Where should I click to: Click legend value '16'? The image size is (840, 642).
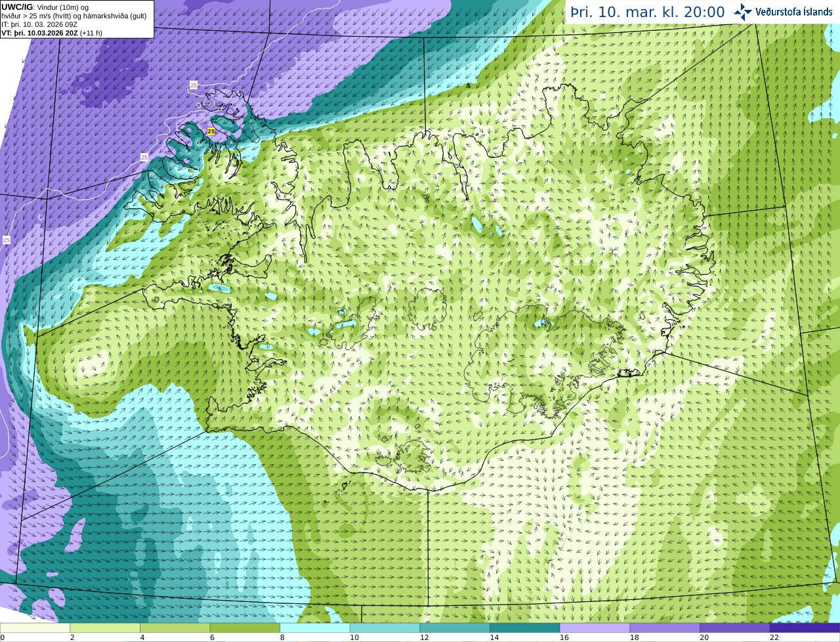[x=564, y=637]
